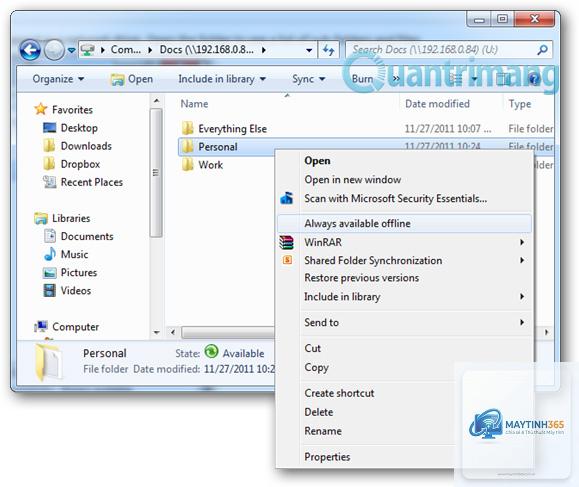Open Dropbox folder in Favorites
The width and height of the screenshot is (579, 487).
[80, 164]
